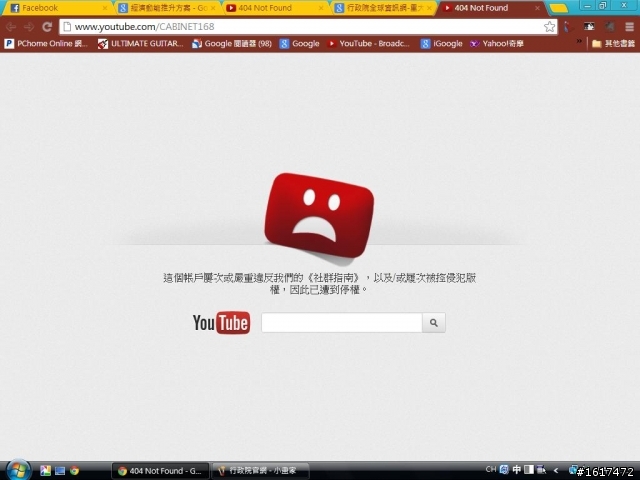Click the suspension message 這個帳戶屢次或嚴重違反

coord(319,284)
